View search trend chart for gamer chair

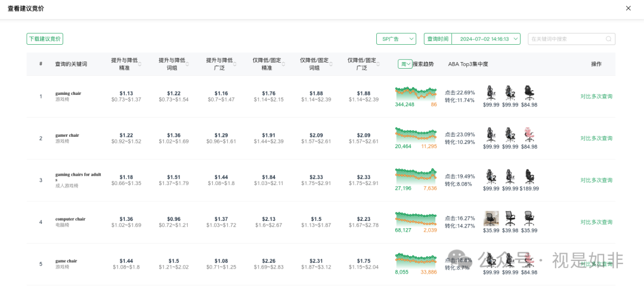pos(416,136)
